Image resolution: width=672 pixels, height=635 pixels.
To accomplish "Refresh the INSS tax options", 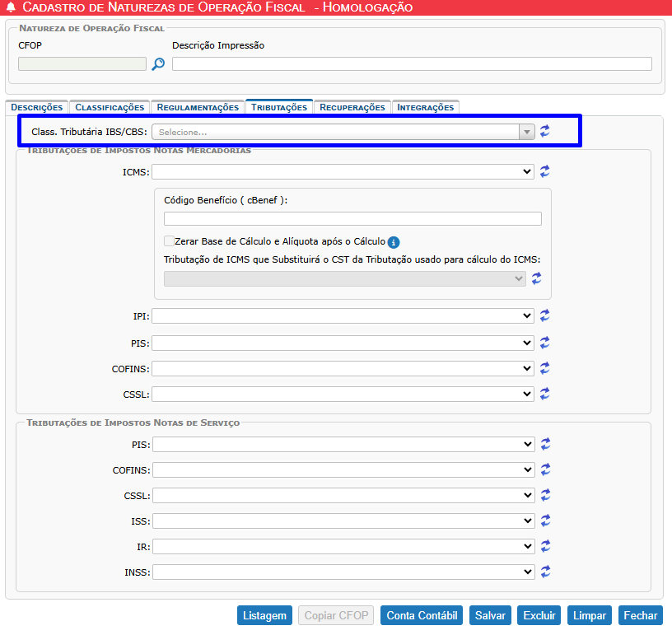I will [x=545, y=572].
